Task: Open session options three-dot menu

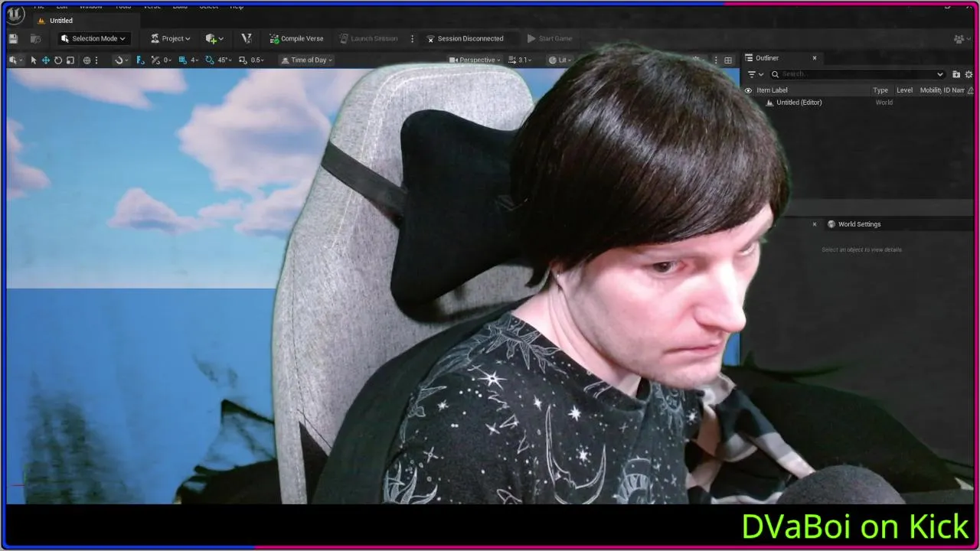Action: pos(412,38)
